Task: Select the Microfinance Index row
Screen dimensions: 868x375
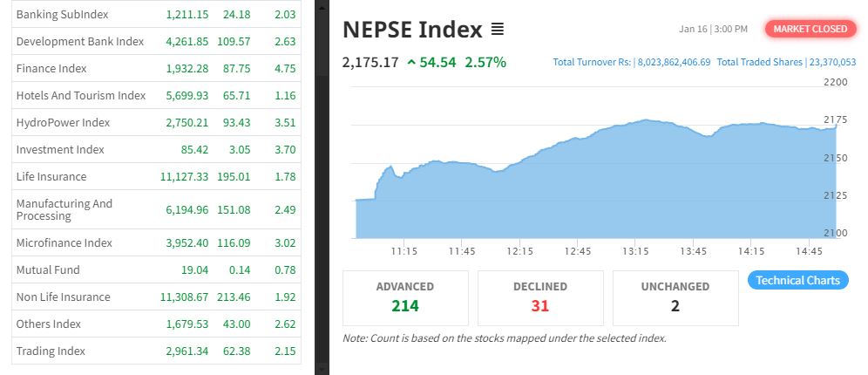Action: click(64, 242)
